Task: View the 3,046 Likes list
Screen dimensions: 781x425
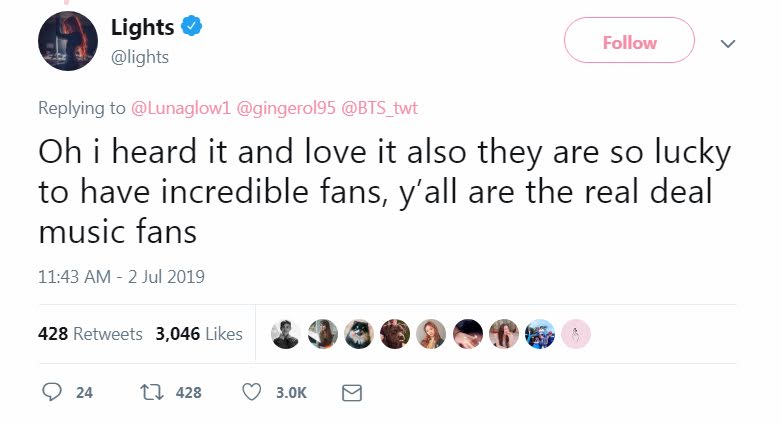Action: 199,334
